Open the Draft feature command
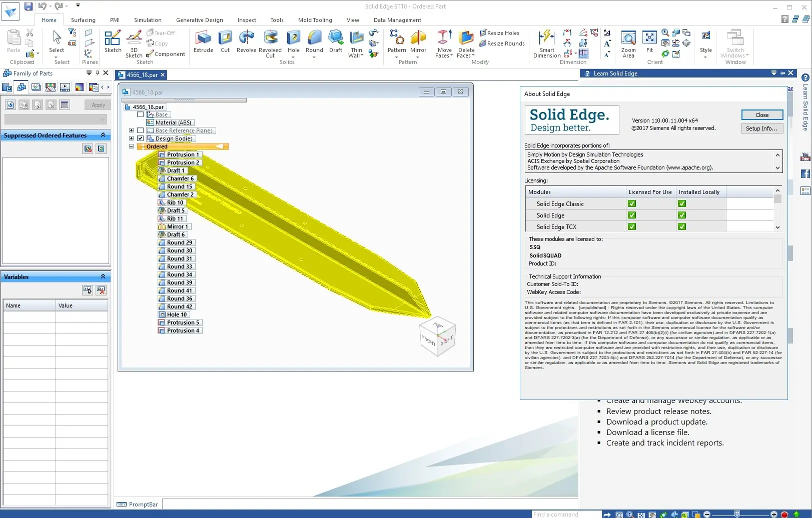The image size is (812, 518). click(x=336, y=41)
